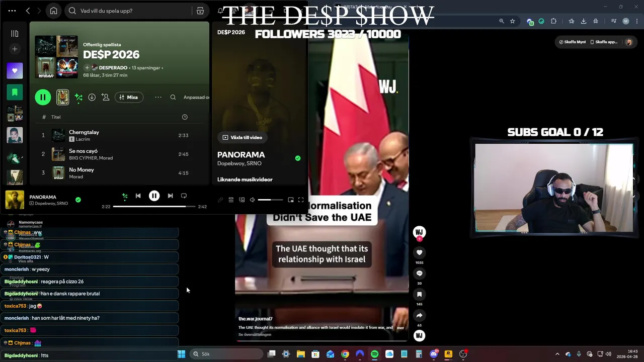644x362 pixels.
Task: Sort by the duration clock column
Action: [x=185, y=117]
